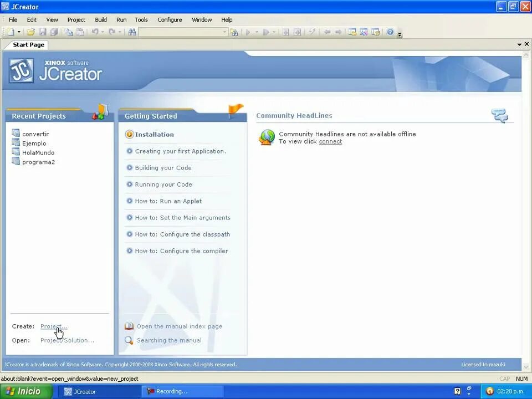Click the Open Project/Solution... link

pyautogui.click(x=67, y=340)
